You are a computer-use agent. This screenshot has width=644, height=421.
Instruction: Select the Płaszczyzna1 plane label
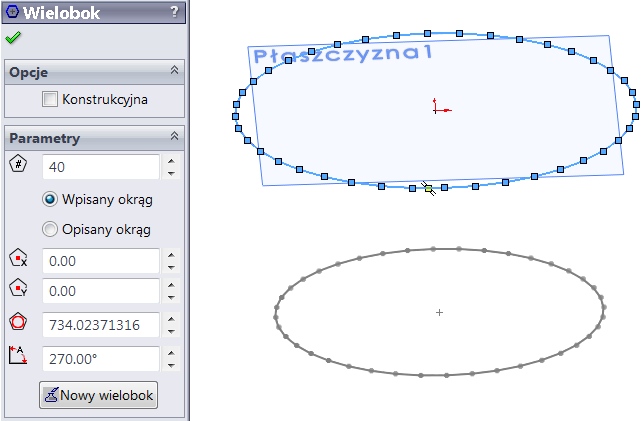[x=343, y=54]
